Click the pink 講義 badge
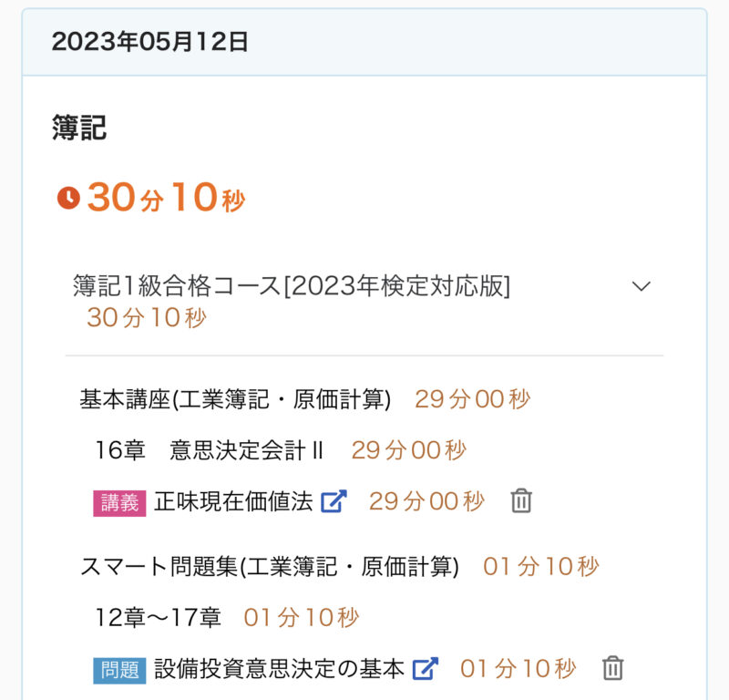The image size is (729, 700). [x=119, y=502]
